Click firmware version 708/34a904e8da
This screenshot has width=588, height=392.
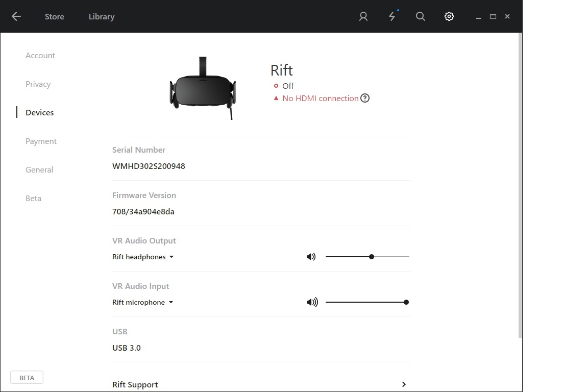pyautogui.click(x=143, y=211)
